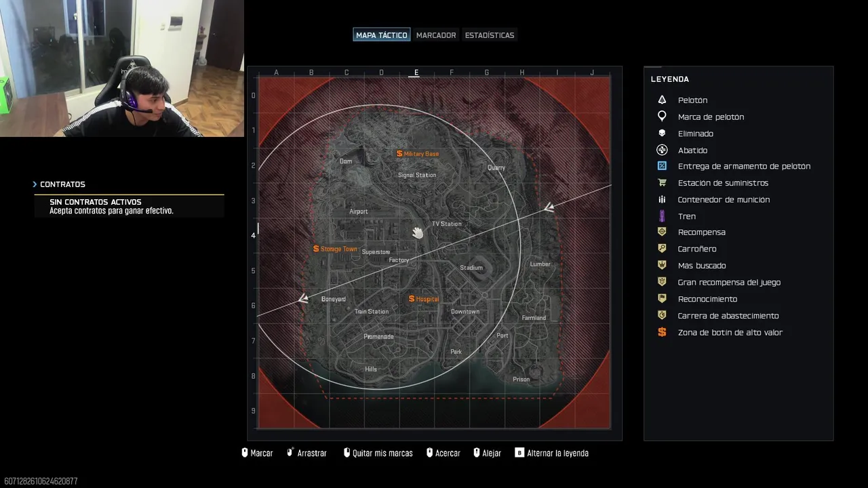Click Alternar la leyenda at the bottom
Image resolution: width=868 pixels, height=488 pixels.
[551, 453]
